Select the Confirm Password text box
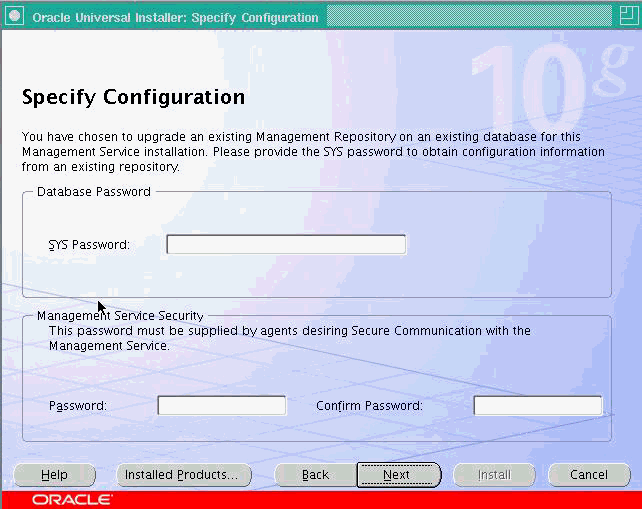Screen dimensions: 642x509 [x=538, y=406]
